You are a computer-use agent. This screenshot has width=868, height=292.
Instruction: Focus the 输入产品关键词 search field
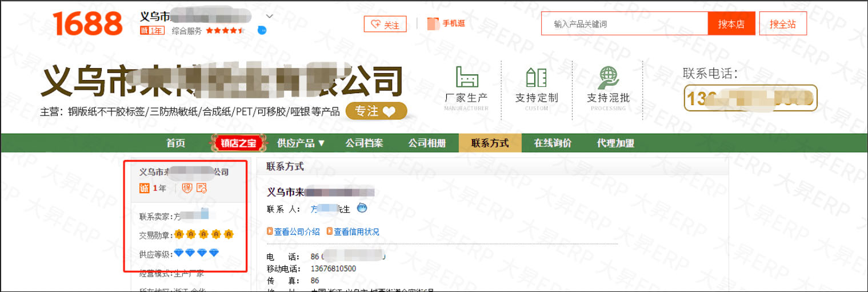tap(624, 24)
